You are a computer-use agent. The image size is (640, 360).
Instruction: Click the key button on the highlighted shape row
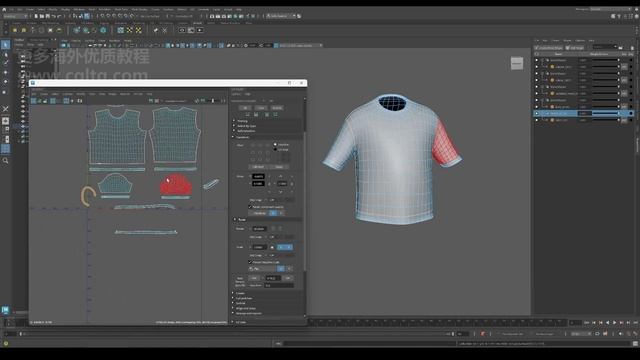(x=631, y=113)
